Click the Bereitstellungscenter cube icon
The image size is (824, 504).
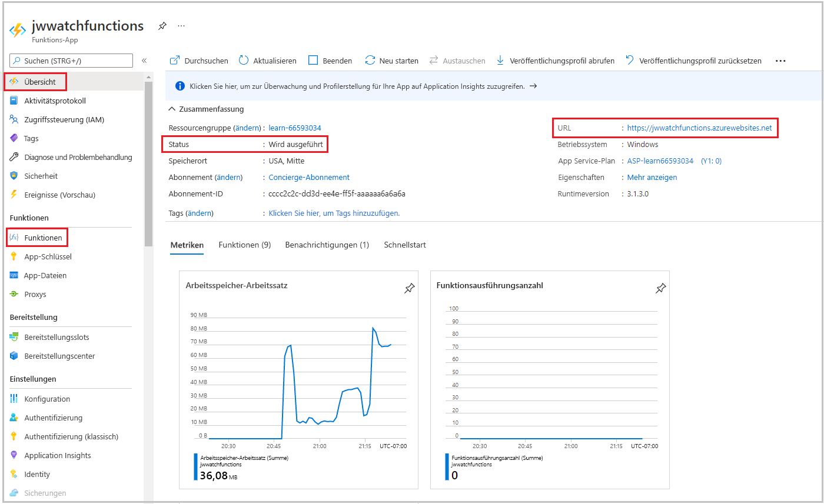14,356
